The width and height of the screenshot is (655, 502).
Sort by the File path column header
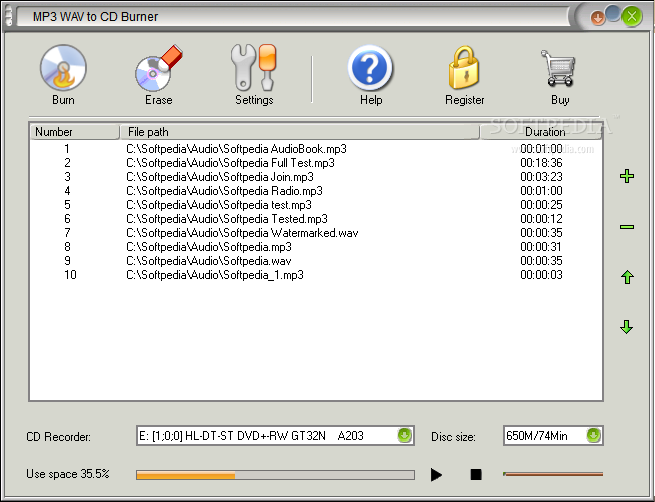point(300,132)
